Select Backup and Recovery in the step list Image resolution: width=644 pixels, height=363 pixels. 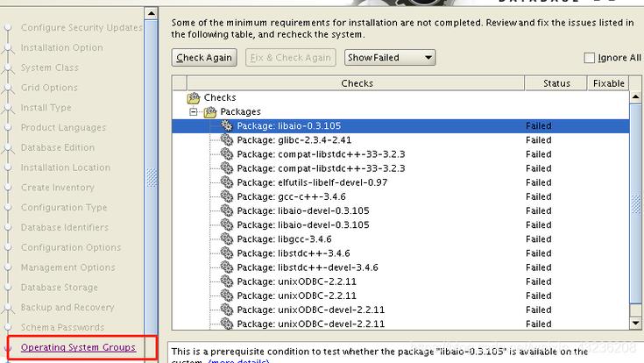[67, 308]
